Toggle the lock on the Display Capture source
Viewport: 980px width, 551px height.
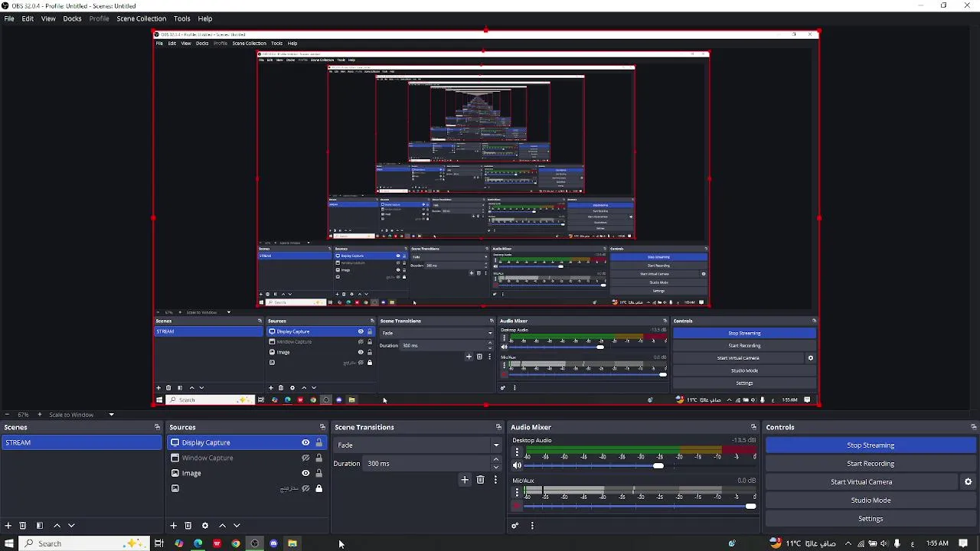coord(318,442)
